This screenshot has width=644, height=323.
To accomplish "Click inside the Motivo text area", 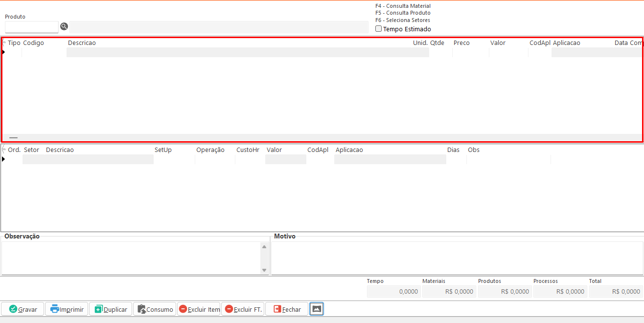I will tap(457, 258).
